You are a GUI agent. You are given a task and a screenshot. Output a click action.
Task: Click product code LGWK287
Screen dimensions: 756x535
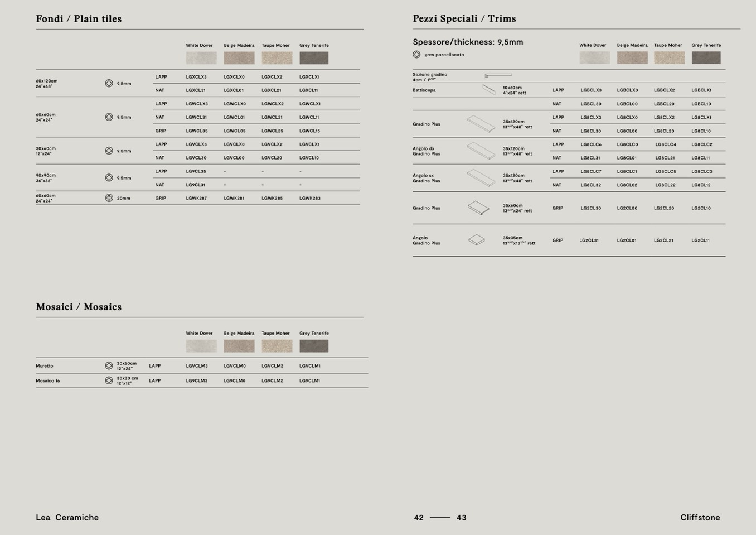click(196, 198)
